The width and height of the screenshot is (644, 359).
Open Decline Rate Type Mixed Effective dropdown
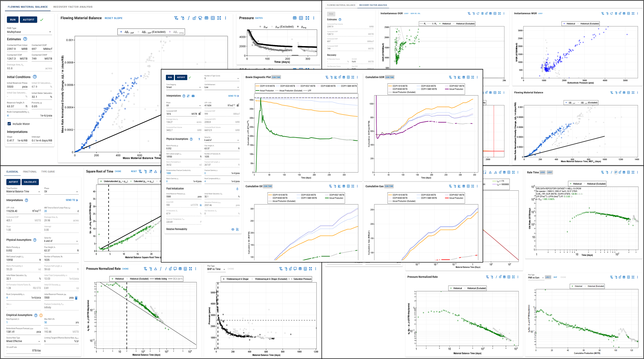(x=23, y=341)
